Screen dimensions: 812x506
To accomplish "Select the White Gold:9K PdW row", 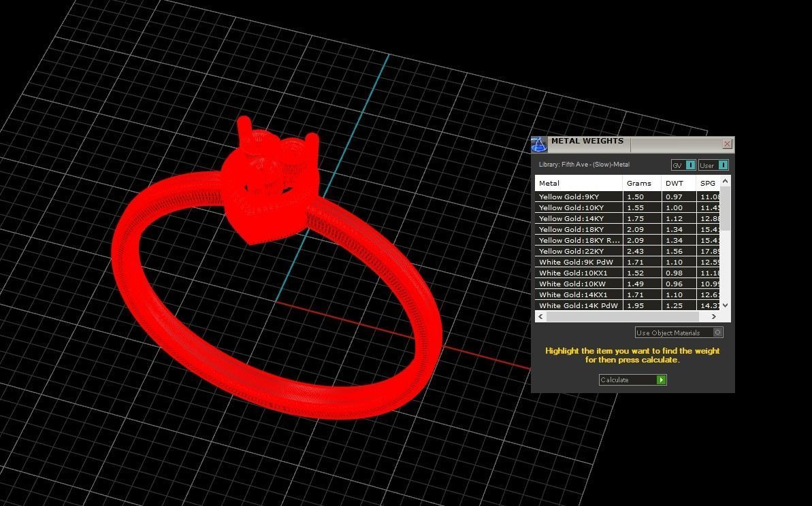I will pyautogui.click(x=627, y=262).
